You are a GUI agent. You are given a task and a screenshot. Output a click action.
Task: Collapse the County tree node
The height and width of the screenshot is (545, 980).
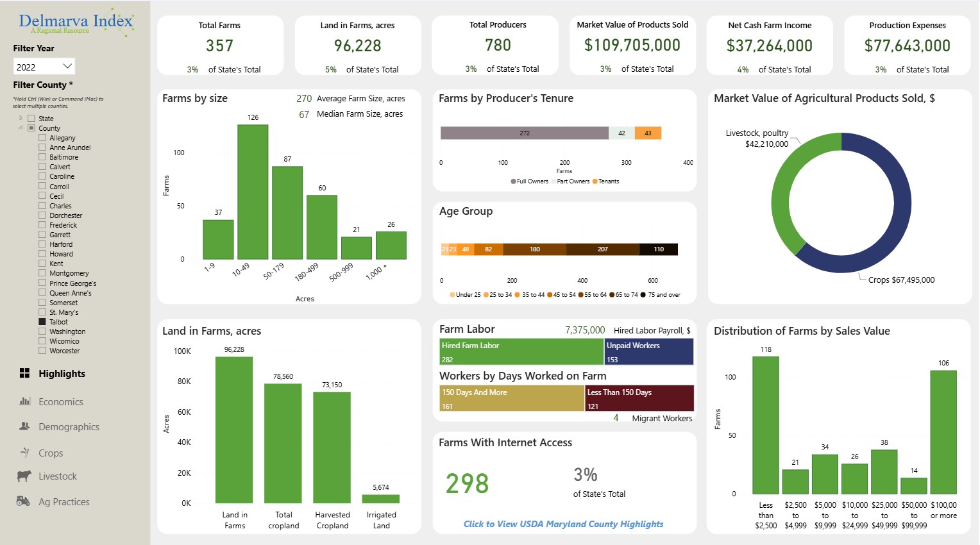point(22,128)
